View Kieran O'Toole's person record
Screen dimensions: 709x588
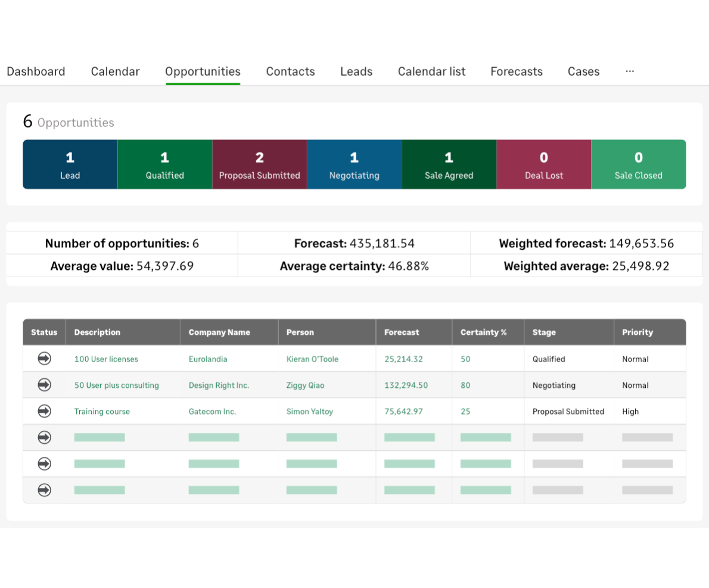click(x=311, y=359)
